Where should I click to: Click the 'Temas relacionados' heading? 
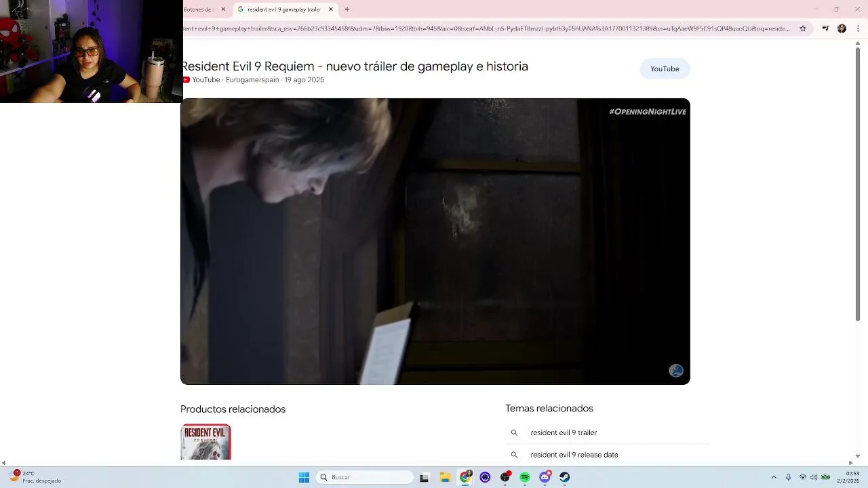[549, 409]
